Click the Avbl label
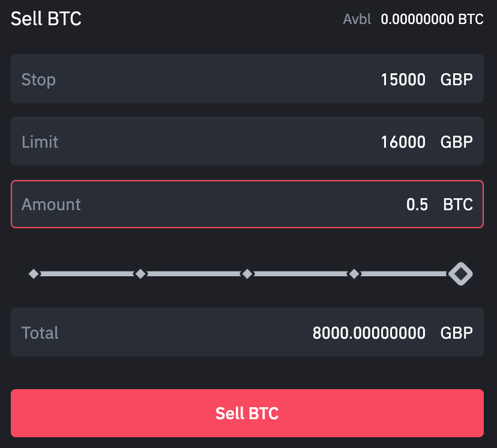Viewport: 497px width, 448px height. (358, 19)
